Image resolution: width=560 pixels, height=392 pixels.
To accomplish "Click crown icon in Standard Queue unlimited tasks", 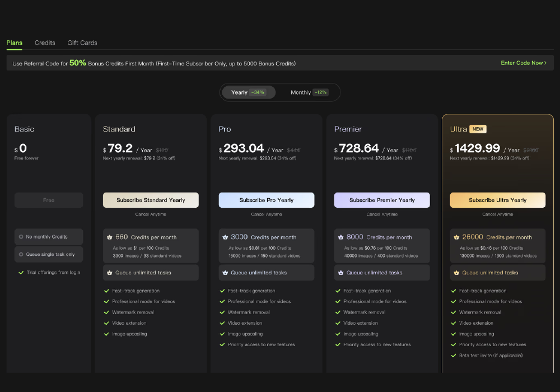I will click(110, 273).
